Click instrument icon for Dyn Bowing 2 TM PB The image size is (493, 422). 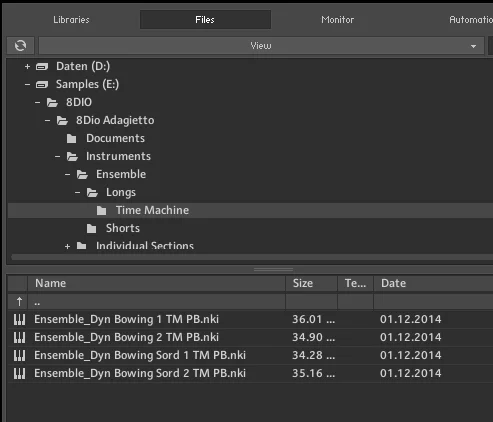click(x=19, y=338)
